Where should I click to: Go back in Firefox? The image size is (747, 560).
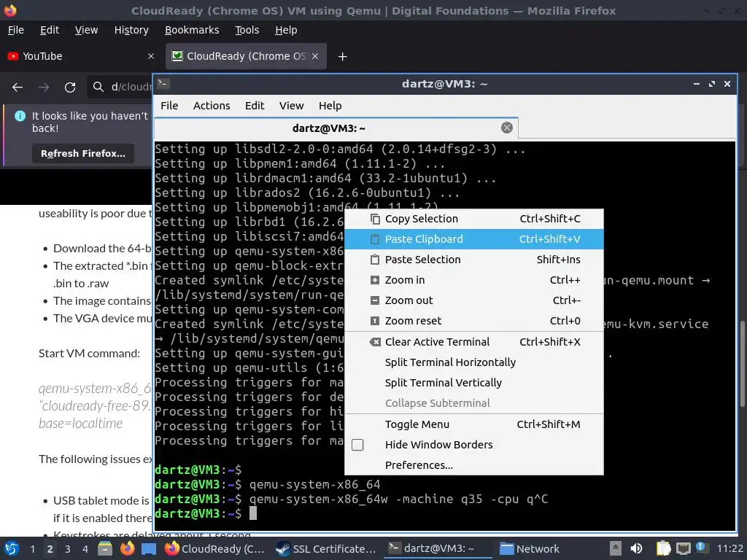pos(18,87)
